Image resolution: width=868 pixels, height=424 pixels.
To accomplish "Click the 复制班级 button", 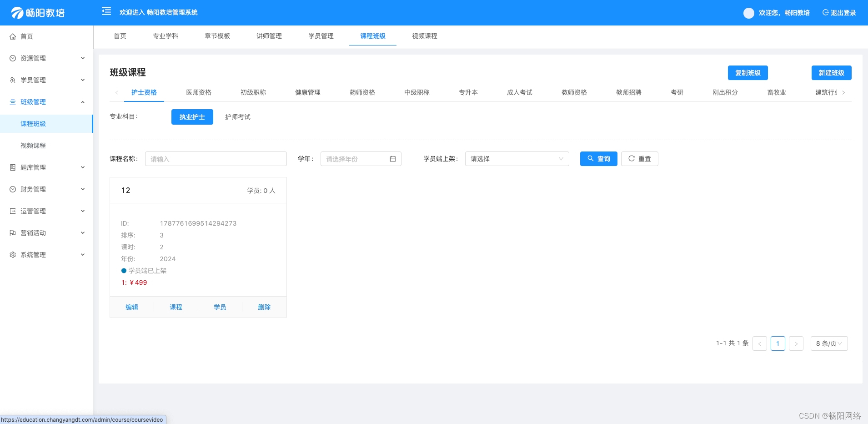I will click(x=748, y=73).
